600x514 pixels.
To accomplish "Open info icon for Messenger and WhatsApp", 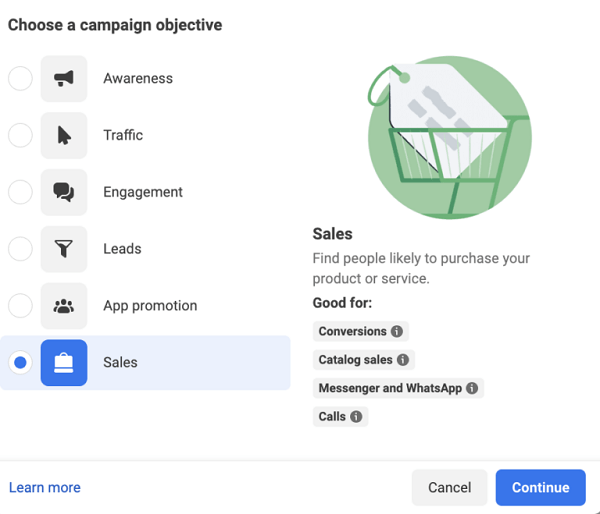I will pyautogui.click(x=472, y=388).
